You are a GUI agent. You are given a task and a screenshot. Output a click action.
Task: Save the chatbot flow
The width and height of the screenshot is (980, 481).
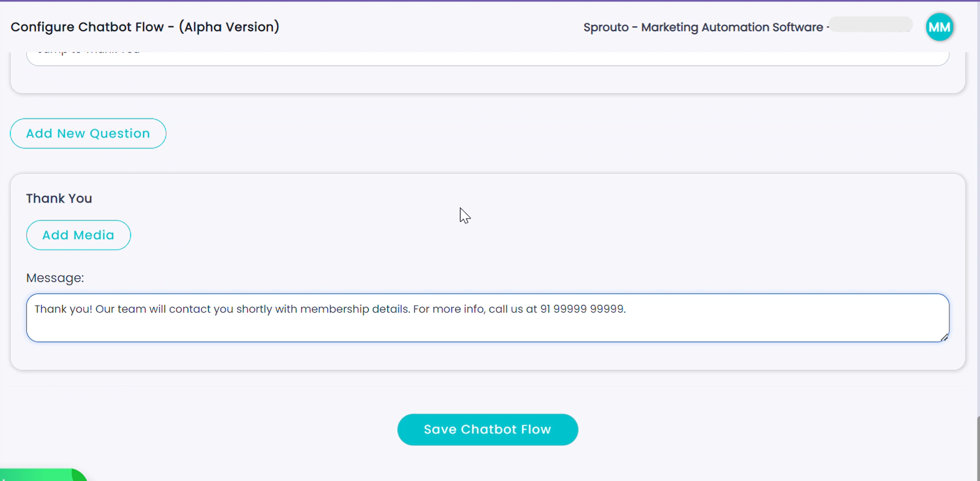[x=488, y=430]
